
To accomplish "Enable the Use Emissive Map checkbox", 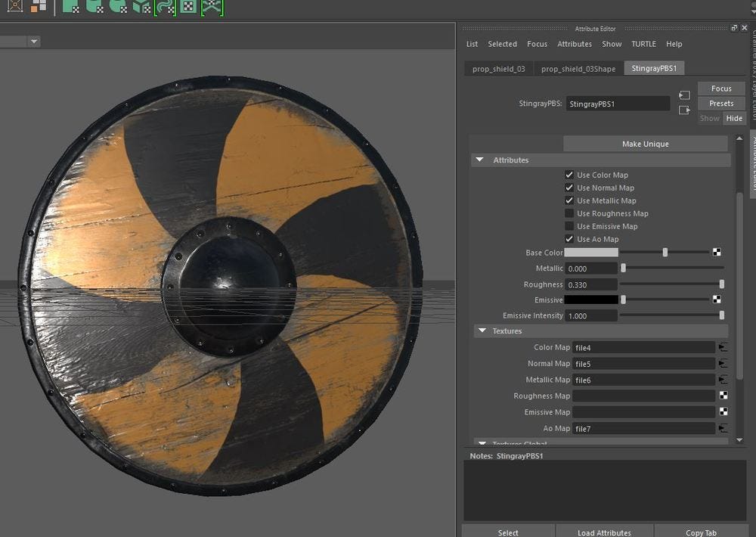I will click(569, 226).
